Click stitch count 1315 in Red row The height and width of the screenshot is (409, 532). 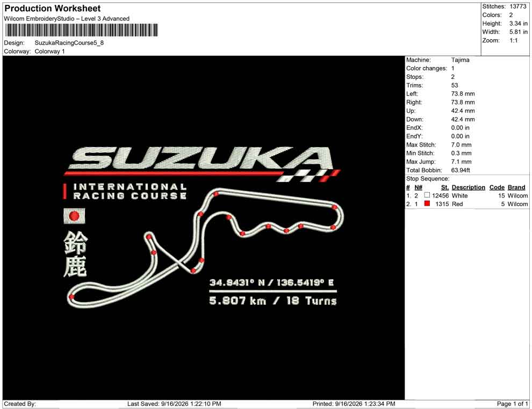pyautogui.click(x=442, y=204)
